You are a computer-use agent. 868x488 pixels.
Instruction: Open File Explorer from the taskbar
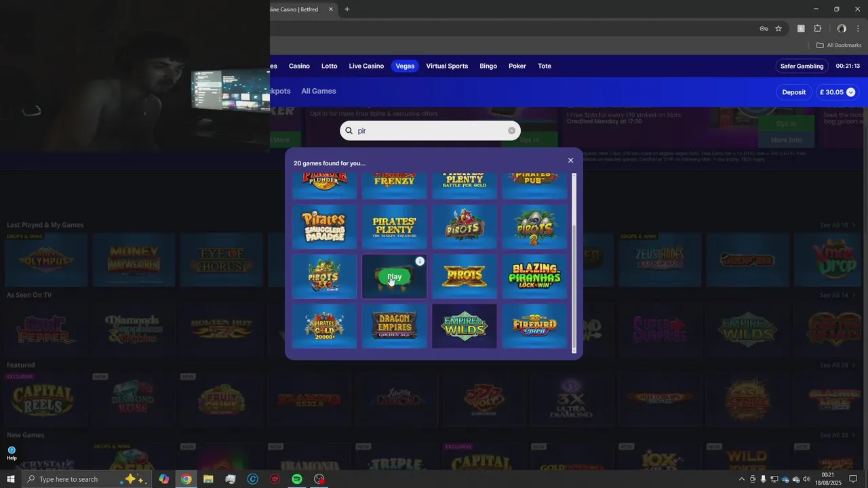coord(208,479)
